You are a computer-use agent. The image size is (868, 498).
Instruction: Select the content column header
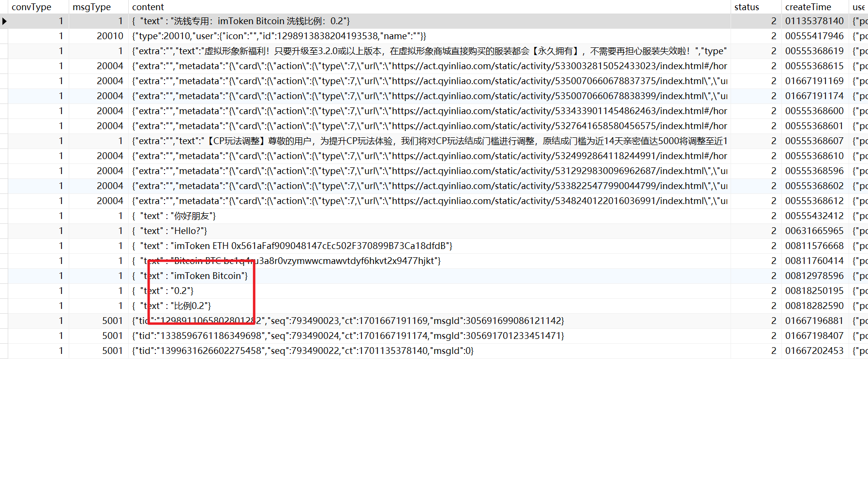(429, 7)
